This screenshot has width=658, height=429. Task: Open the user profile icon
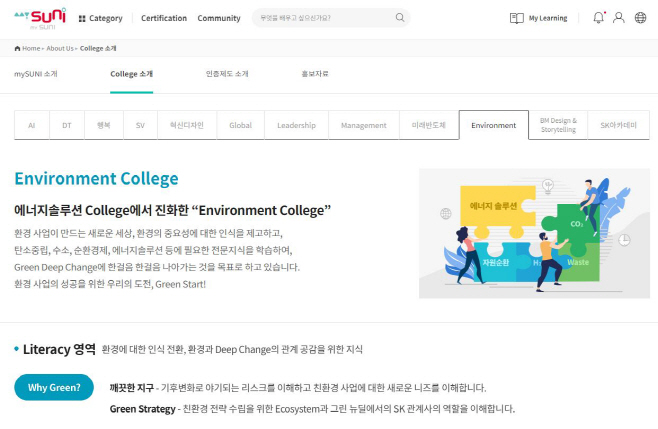[619, 18]
